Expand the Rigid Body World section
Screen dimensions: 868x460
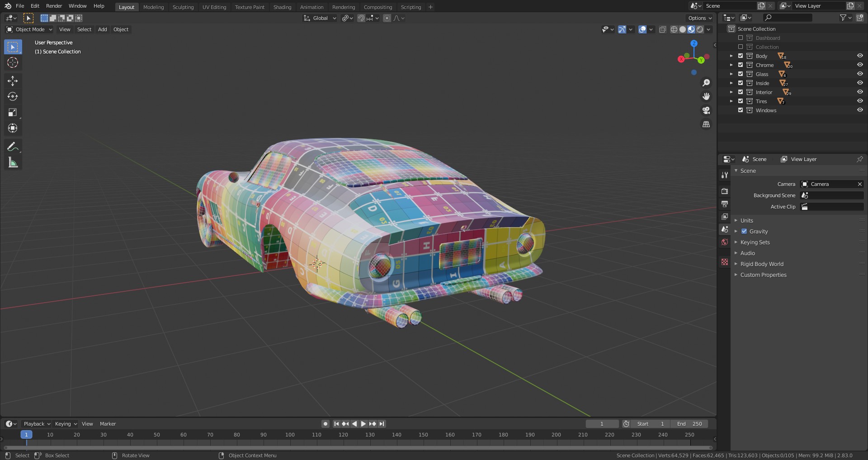coord(761,264)
